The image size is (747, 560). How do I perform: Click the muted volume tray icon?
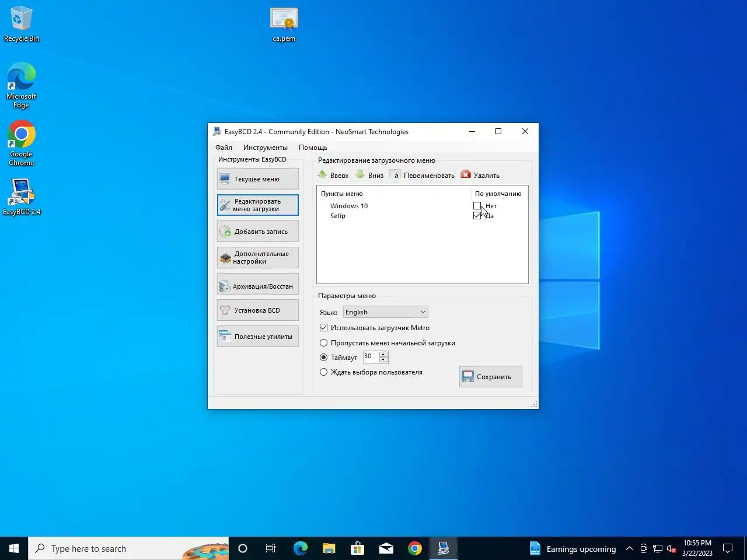(x=672, y=548)
